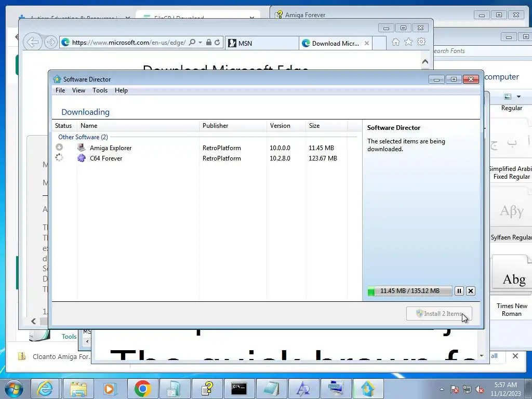Screen dimensions: 532x399
Task: Click the muted volume tray icon
Action: point(480,389)
